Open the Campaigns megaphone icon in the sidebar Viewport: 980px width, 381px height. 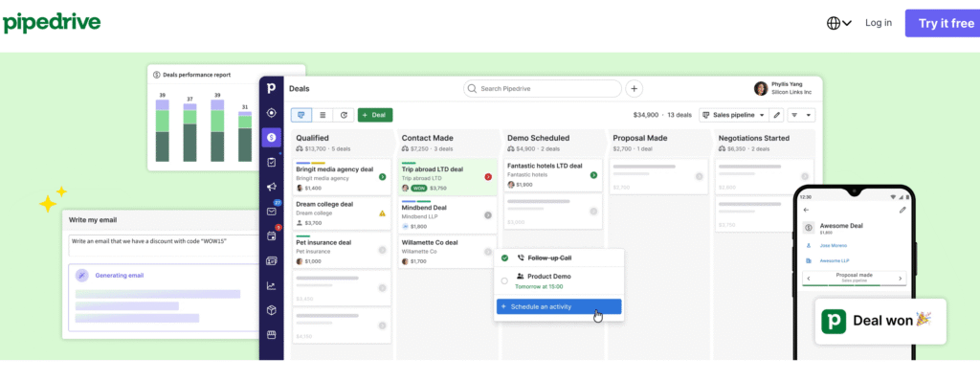(271, 187)
